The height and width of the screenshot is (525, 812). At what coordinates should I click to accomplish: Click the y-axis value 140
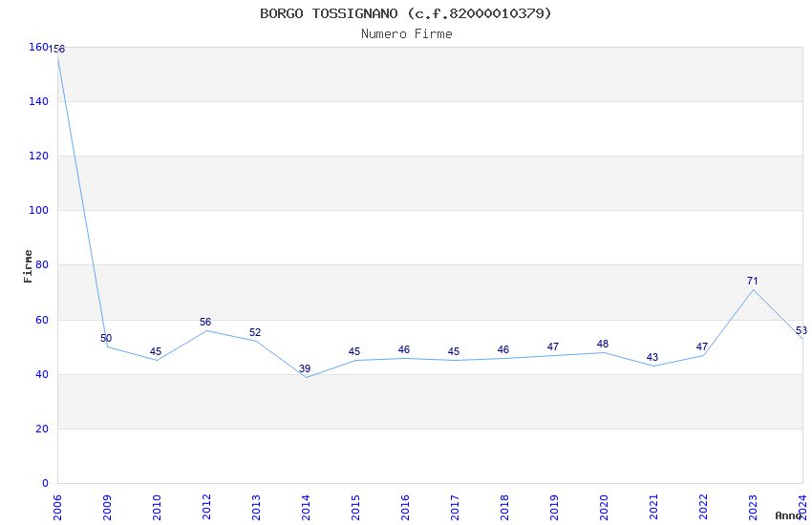[39, 101]
